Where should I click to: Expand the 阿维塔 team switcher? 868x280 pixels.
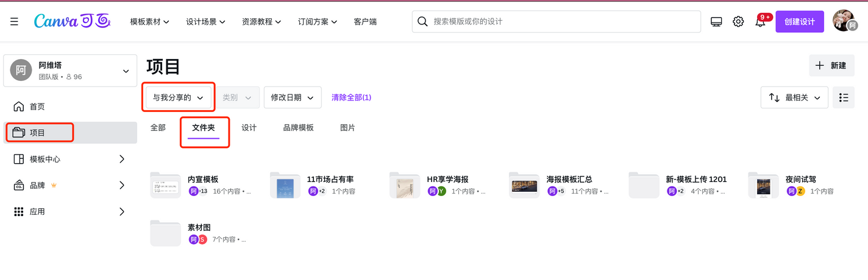tap(70, 71)
